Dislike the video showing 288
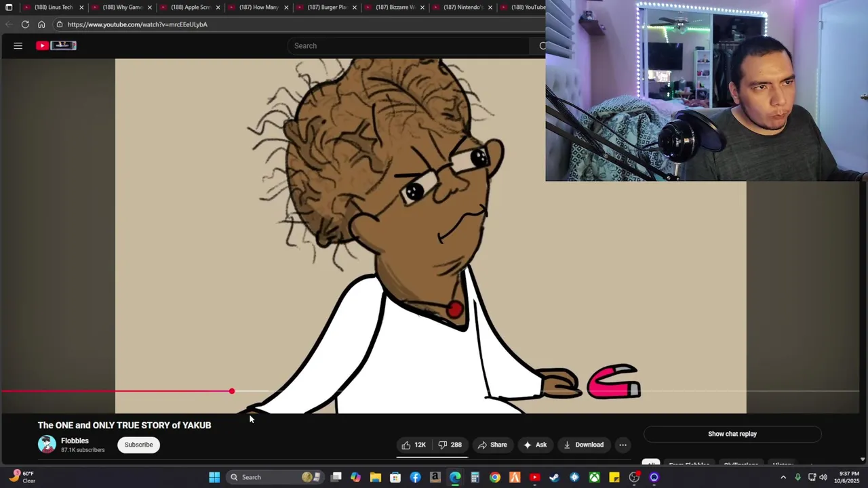Image resolution: width=868 pixels, height=488 pixels. pos(450,445)
